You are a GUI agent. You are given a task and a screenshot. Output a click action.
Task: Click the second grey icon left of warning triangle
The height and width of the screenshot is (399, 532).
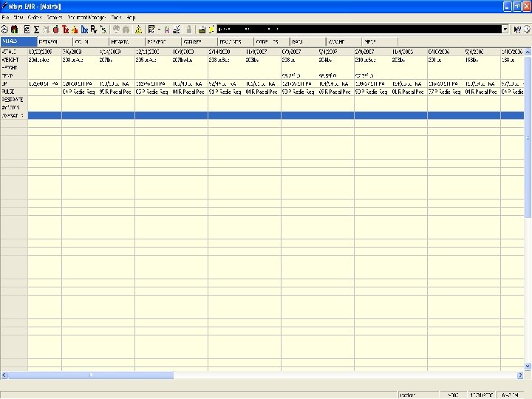click(126, 30)
